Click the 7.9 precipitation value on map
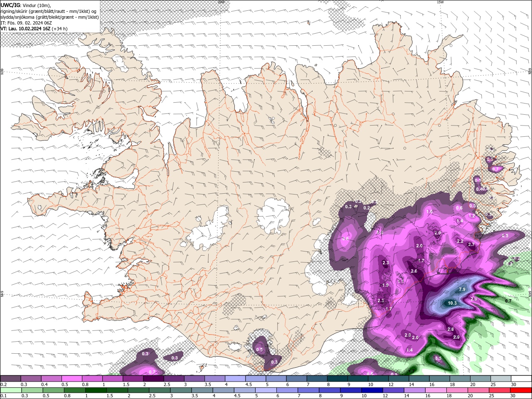The image size is (532, 399). point(462,289)
